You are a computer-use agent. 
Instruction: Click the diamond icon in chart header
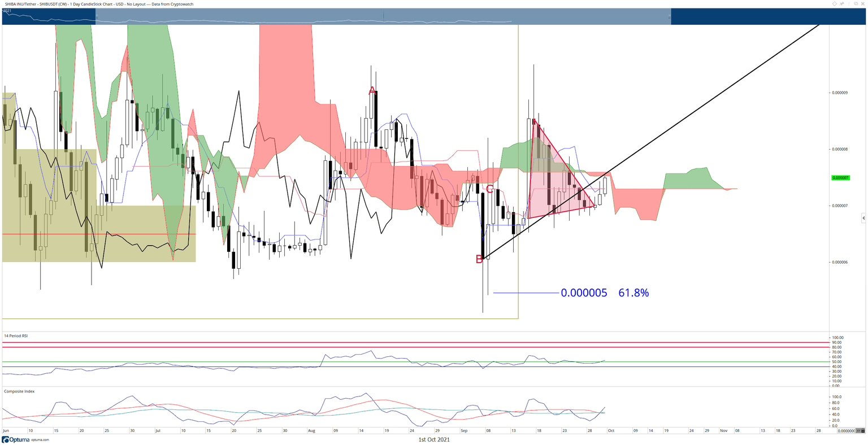click(835, 3)
